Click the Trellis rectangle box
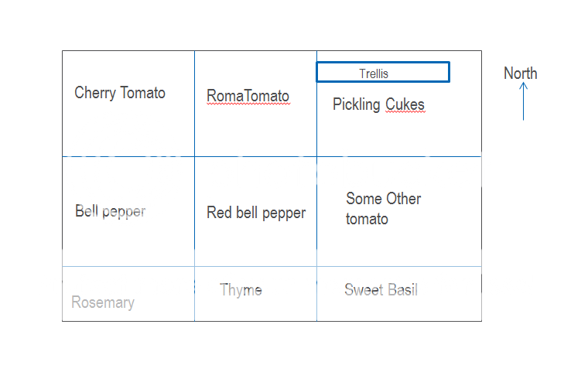Screen dimensions: 588x379 [383, 72]
